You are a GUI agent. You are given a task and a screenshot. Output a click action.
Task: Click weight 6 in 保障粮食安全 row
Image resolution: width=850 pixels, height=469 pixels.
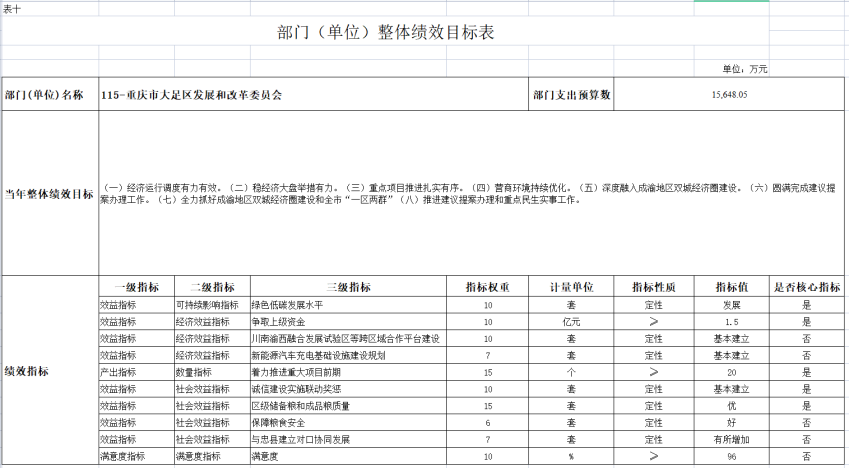488,423
